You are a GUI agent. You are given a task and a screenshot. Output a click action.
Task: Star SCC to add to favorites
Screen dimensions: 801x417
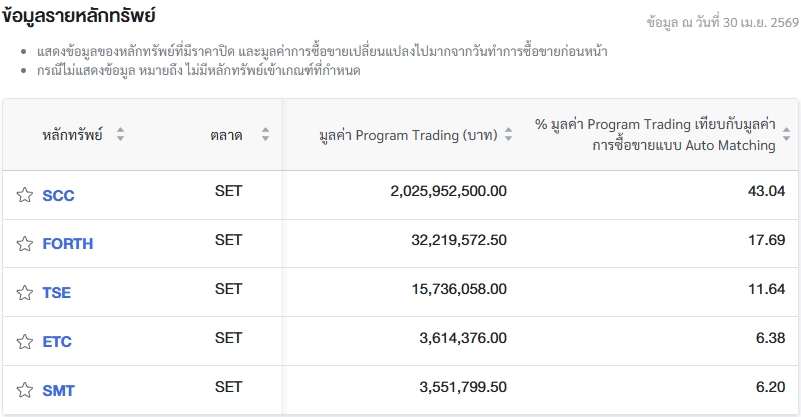coord(25,196)
